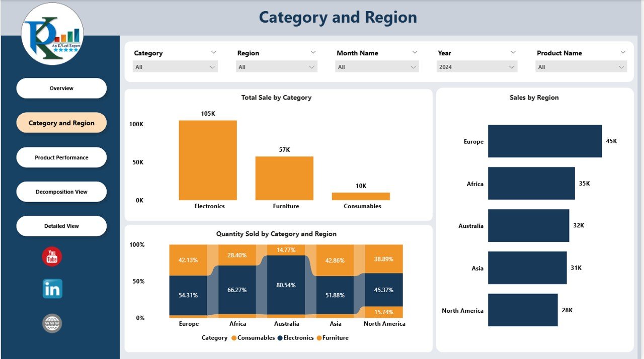Click the 28.40% Africa segment
Viewport: 644px width, 359px height.
point(237,255)
